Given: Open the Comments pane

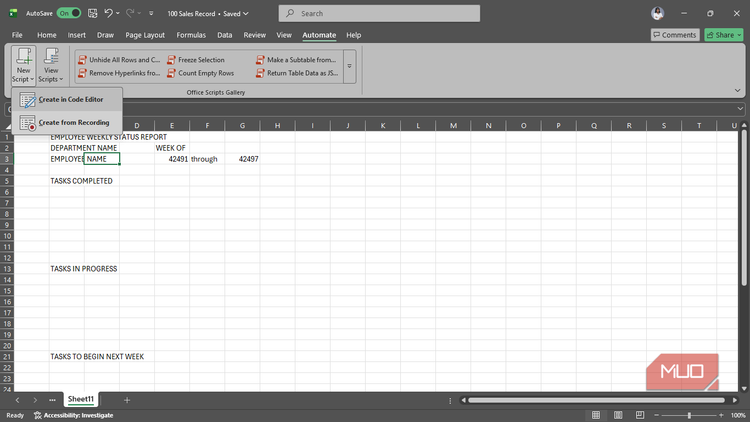Looking at the screenshot, I should pyautogui.click(x=675, y=35).
